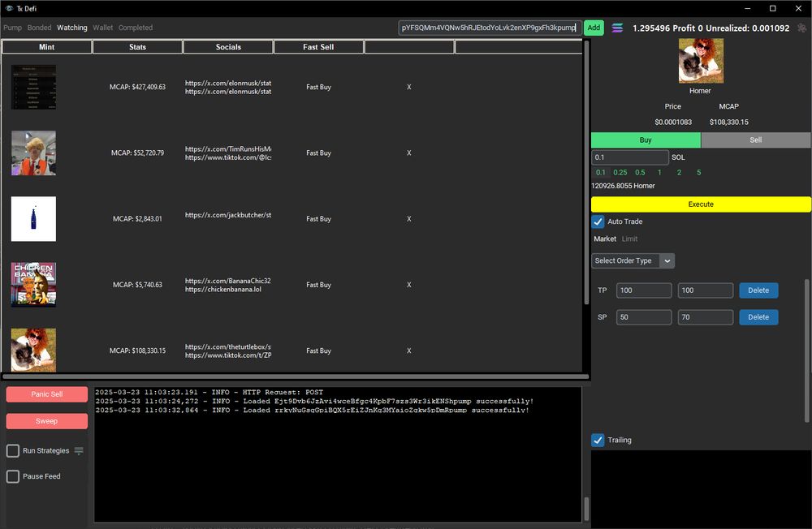Select the Chicken Banana token thumbnail
The width and height of the screenshot is (812, 529).
pos(33,285)
